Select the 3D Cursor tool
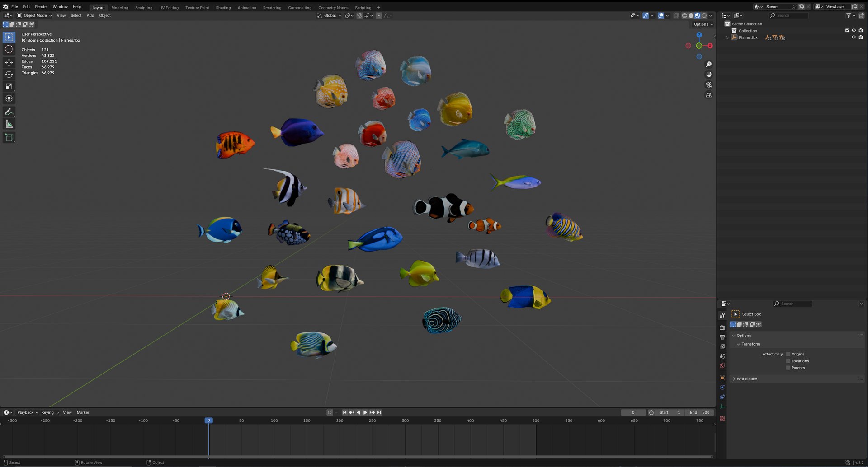Viewport: 868px width, 467px height. tap(9, 49)
